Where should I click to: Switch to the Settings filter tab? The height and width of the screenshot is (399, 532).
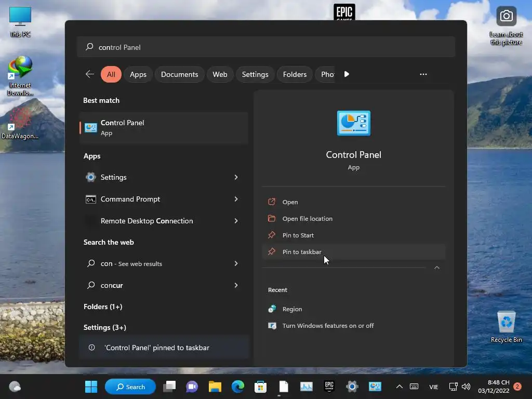255,74
